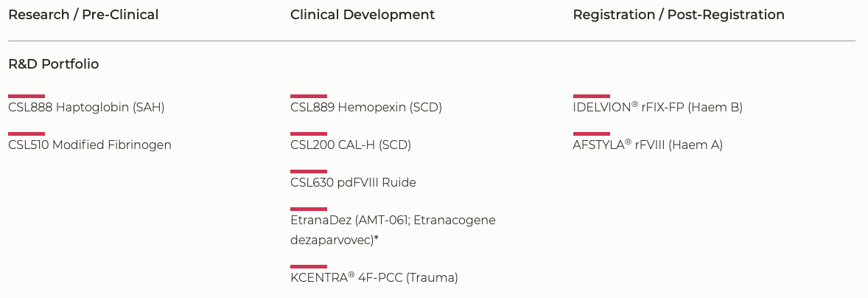Click the CSL888 Haptoglobin (SAH) entry
Viewport: 868px width, 298px height.
86,108
